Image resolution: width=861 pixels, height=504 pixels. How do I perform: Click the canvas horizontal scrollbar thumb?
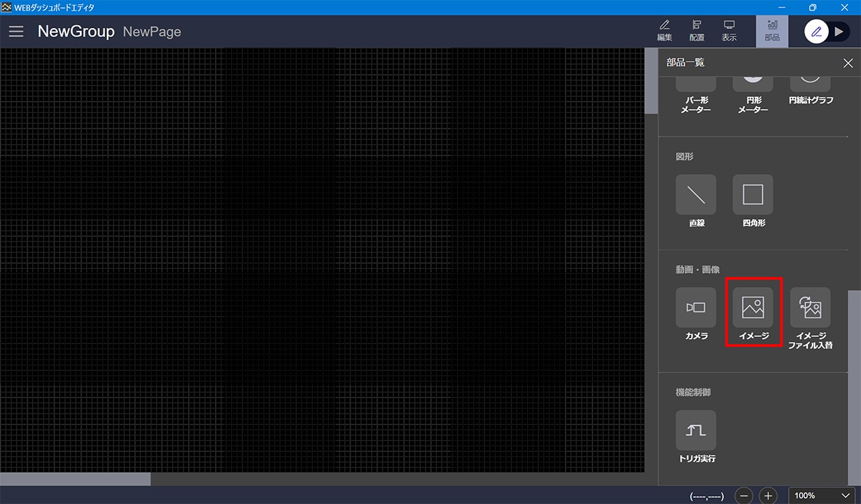click(75, 479)
